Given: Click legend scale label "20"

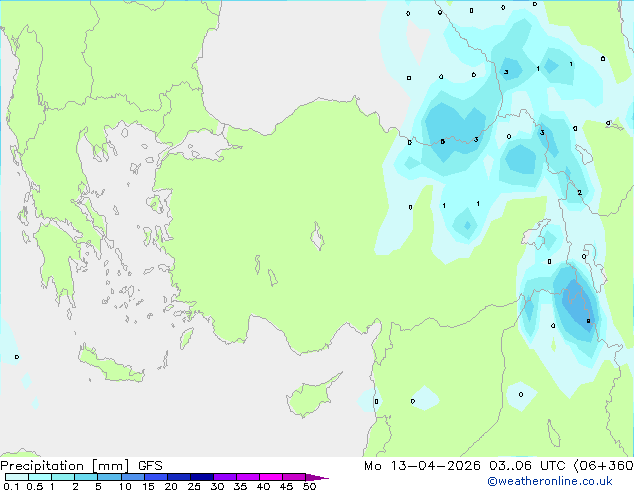Looking at the screenshot, I should tap(171, 486).
